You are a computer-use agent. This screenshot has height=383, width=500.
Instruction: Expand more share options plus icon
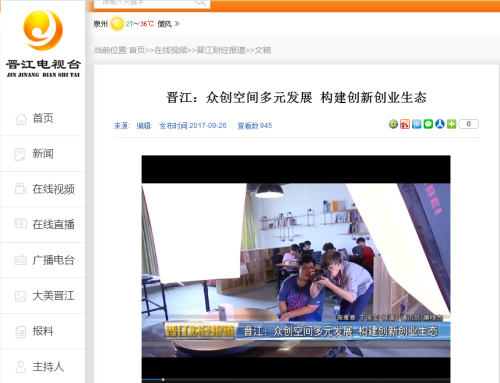click(451, 124)
